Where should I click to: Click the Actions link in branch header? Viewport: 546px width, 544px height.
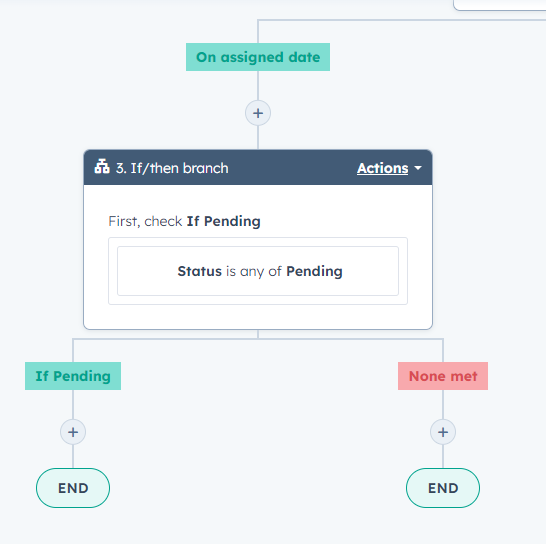pyautogui.click(x=382, y=168)
